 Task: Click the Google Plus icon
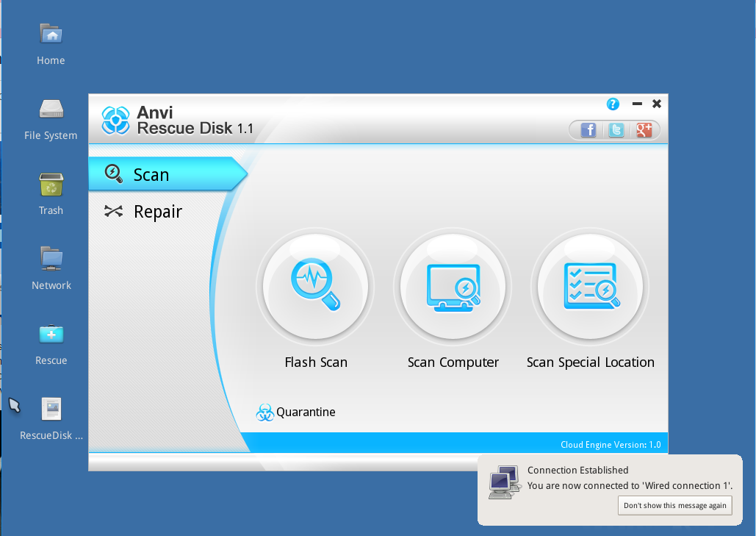tap(644, 130)
